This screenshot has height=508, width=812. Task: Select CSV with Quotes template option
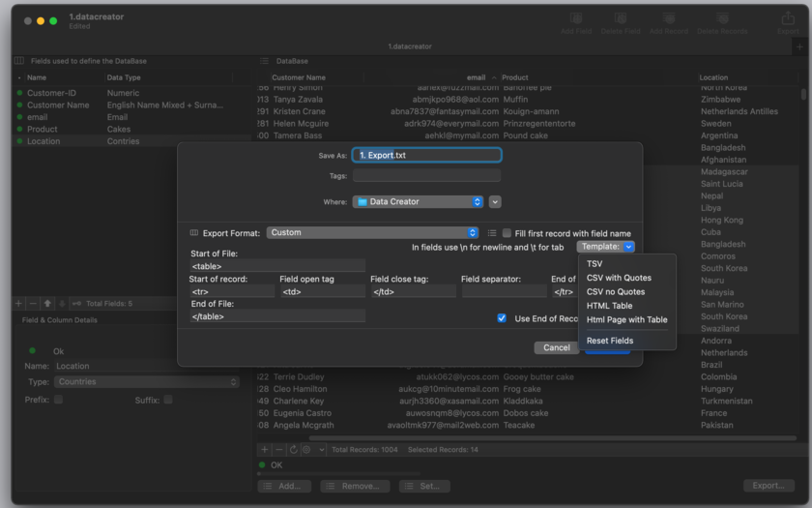tap(619, 278)
